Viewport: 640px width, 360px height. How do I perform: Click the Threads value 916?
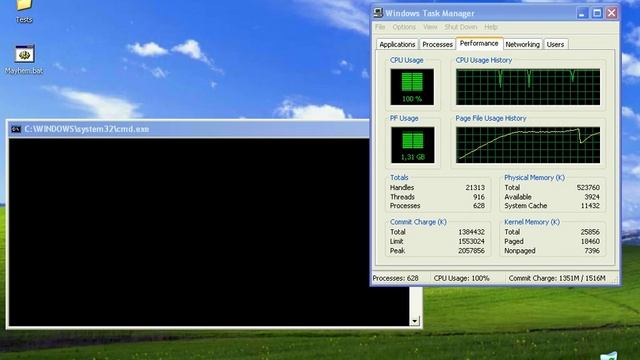[479, 197]
